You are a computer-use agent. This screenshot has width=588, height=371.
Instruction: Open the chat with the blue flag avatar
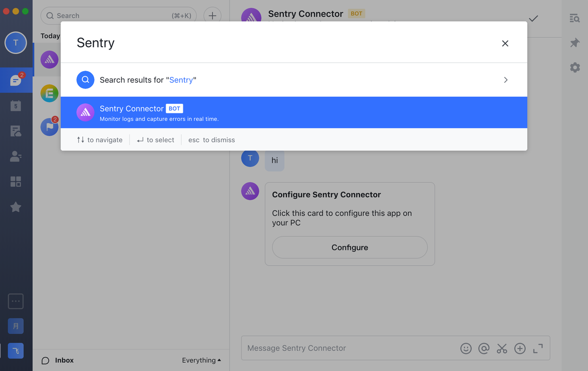(49, 126)
